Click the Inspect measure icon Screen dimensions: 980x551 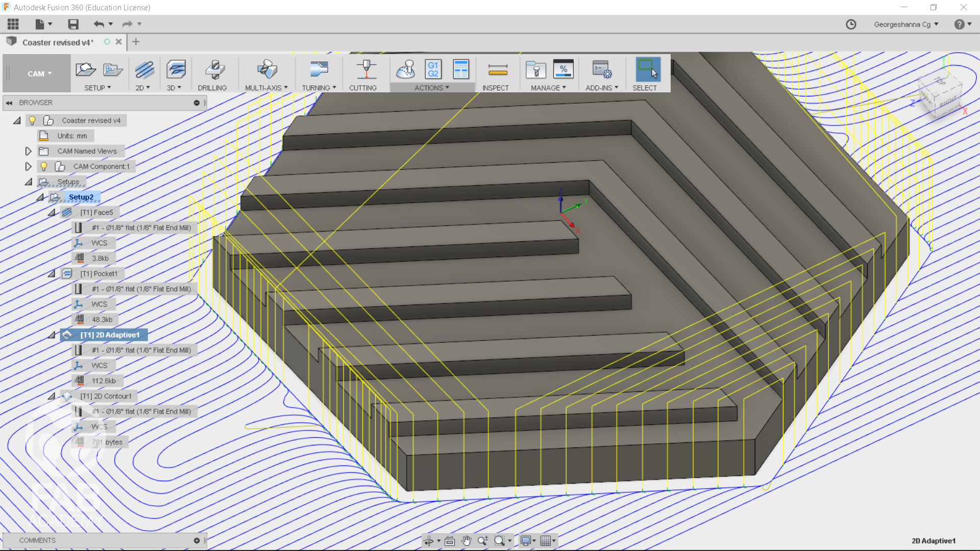pyautogui.click(x=498, y=69)
